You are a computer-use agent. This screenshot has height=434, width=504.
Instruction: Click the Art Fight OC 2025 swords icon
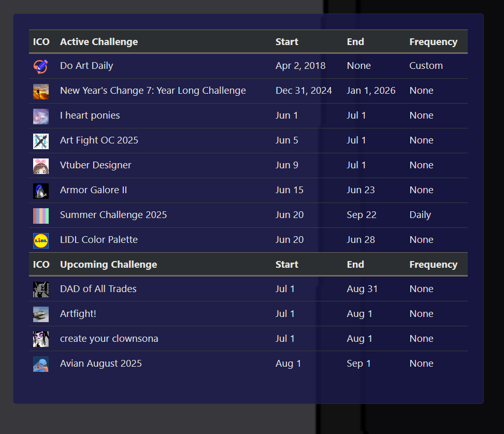coord(41,141)
